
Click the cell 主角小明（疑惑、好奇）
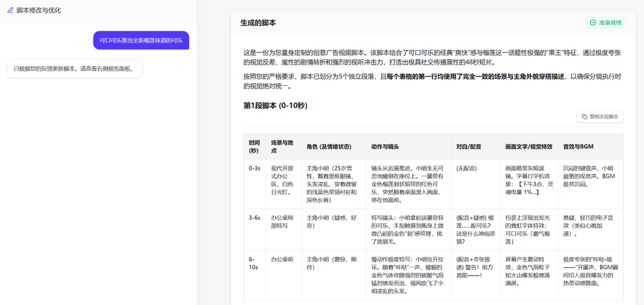333,229
